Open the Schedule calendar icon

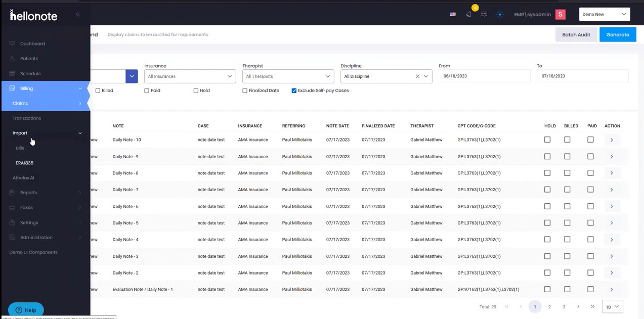click(12, 73)
